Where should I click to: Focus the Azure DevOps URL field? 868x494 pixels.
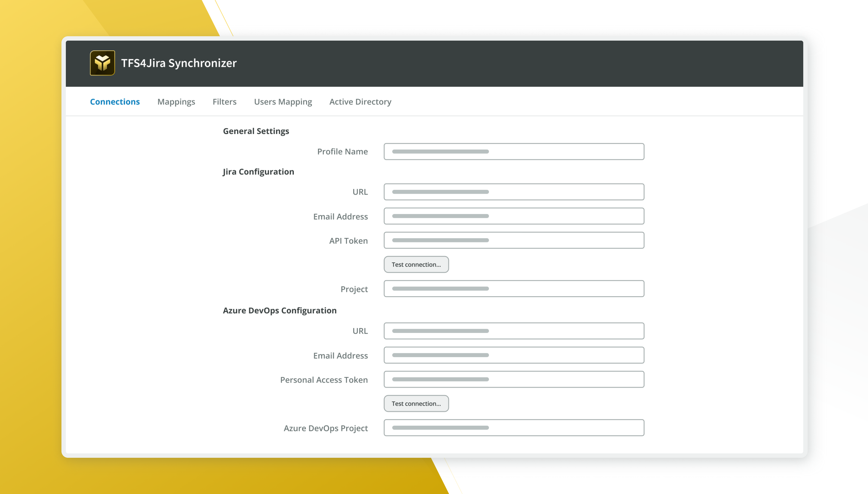[x=514, y=331]
